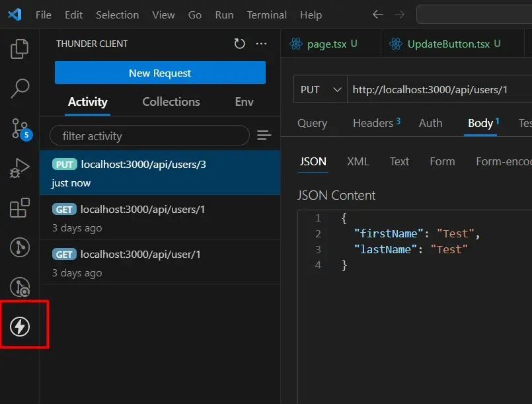Open the Thunder Client sidebar icon
The image size is (532, 404).
pos(20,323)
